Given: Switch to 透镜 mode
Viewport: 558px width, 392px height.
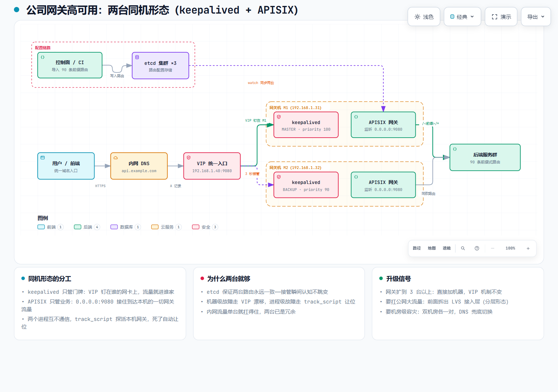Looking at the screenshot, I should click(x=447, y=248).
